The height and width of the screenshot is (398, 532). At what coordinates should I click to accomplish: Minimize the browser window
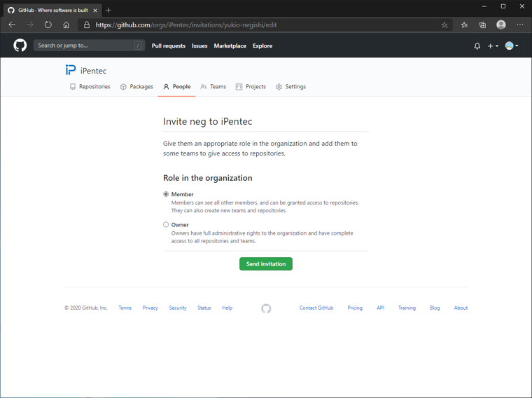pyautogui.click(x=484, y=6)
